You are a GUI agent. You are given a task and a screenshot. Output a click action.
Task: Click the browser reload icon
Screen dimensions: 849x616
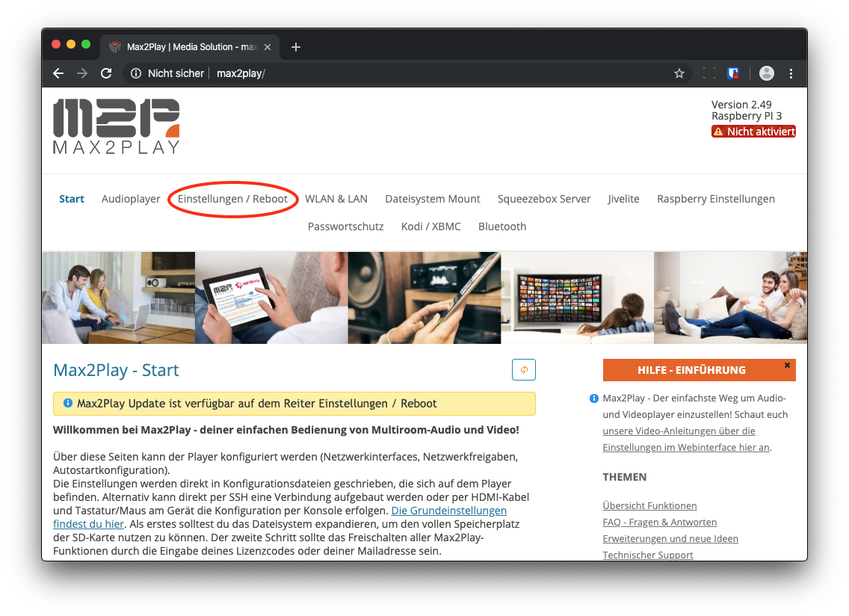(x=106, y=73)
